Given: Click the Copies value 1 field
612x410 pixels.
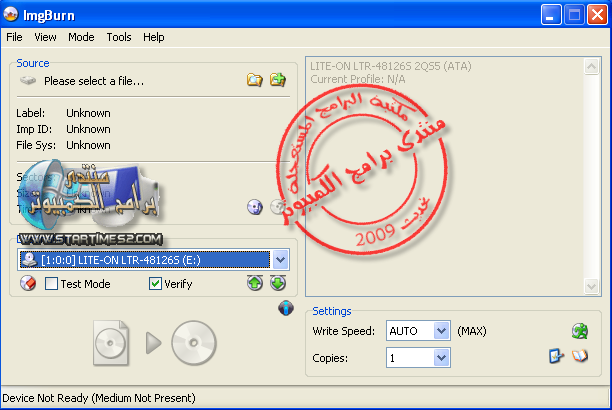Looking at the screenshot, I should coord(410,358).
